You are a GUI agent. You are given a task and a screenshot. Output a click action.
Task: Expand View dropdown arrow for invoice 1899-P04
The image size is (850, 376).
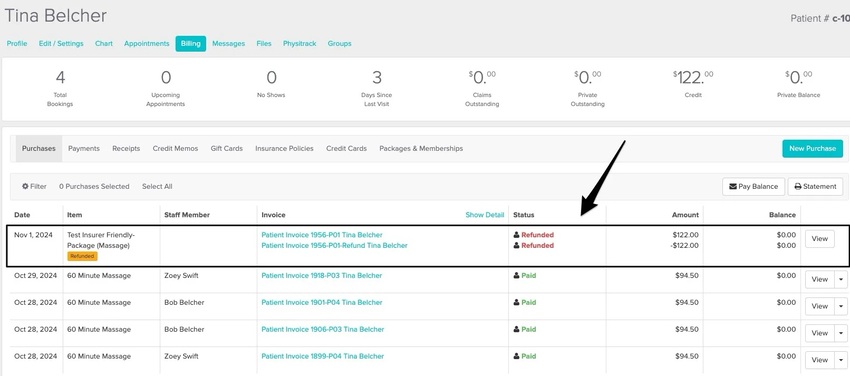coord(840,360)
